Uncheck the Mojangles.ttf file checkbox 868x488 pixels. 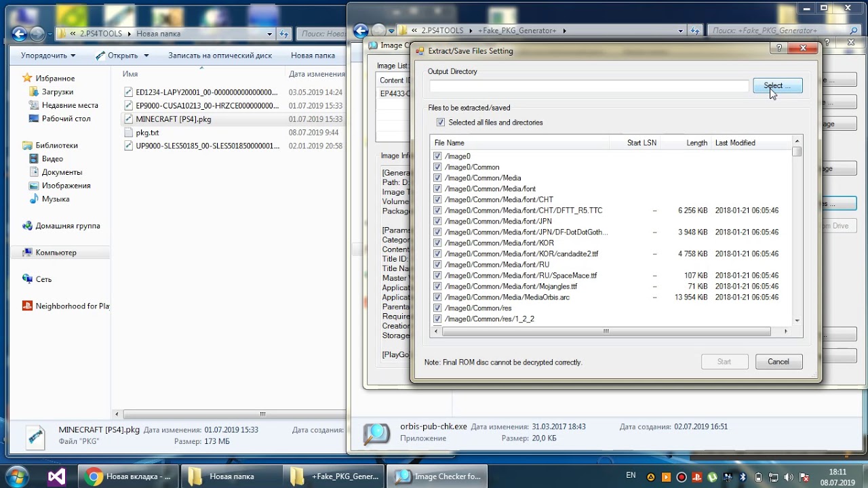437,287
